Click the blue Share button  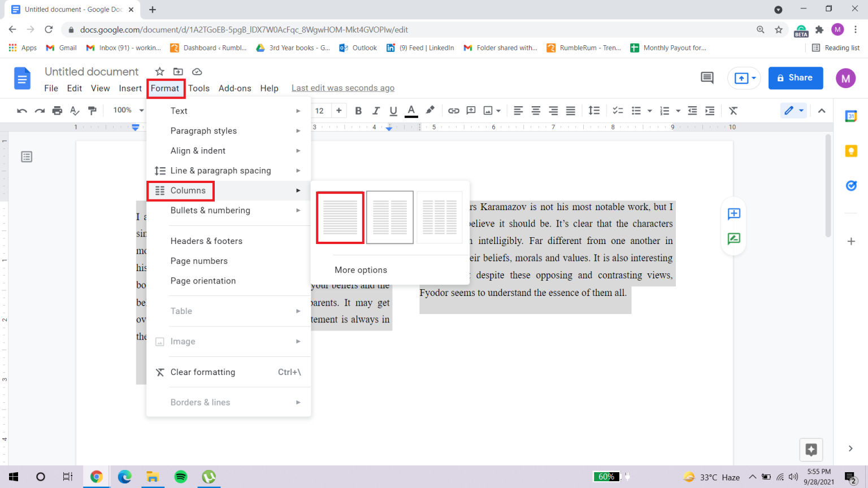pyautogui.click(x=795, y=78)
